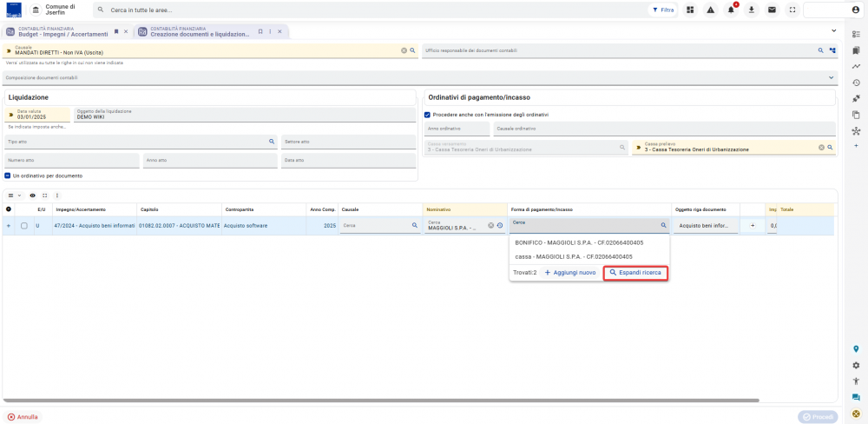The image size is (868, 424).
Task: Click the plus button after Oggetto riga documento
Action: pos(753,226)
